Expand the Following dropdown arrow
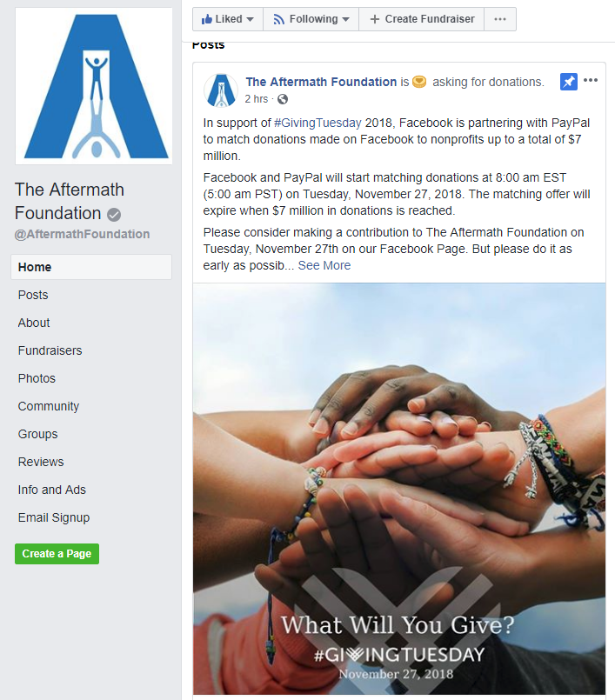This screenshot has width=615, height=700. point(345,20)
